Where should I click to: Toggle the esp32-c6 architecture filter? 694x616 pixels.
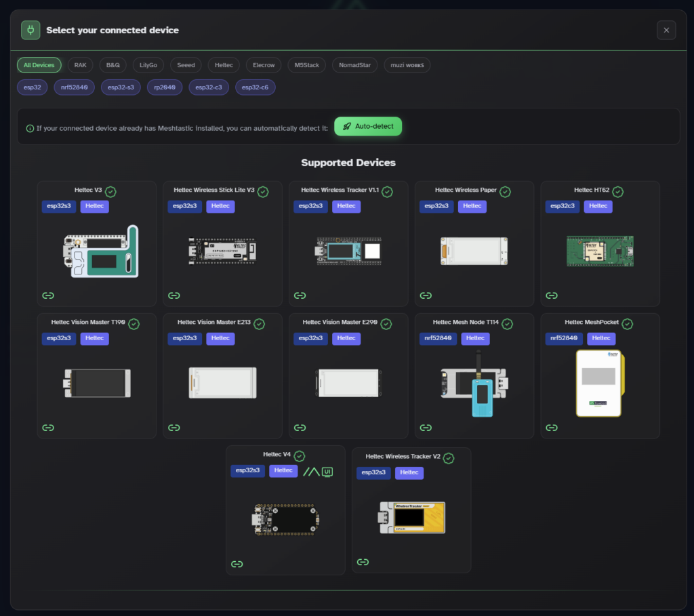(x=255, y=87)
